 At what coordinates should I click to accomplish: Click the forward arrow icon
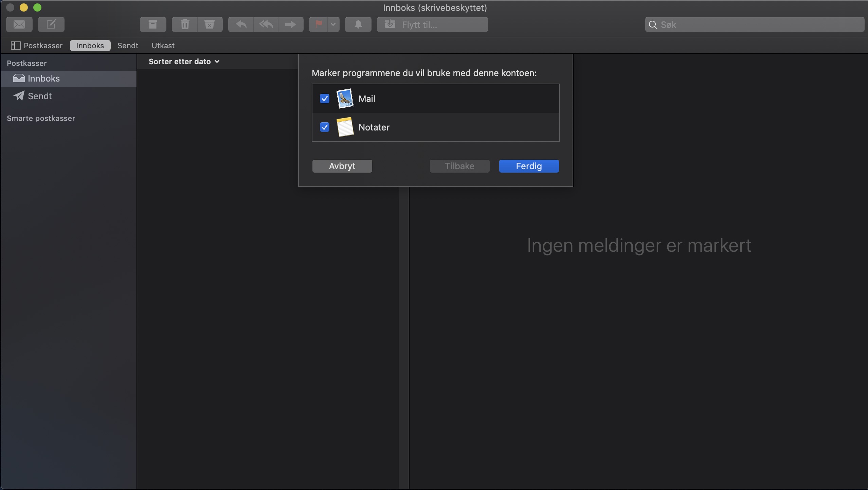(x=291, y=24)
